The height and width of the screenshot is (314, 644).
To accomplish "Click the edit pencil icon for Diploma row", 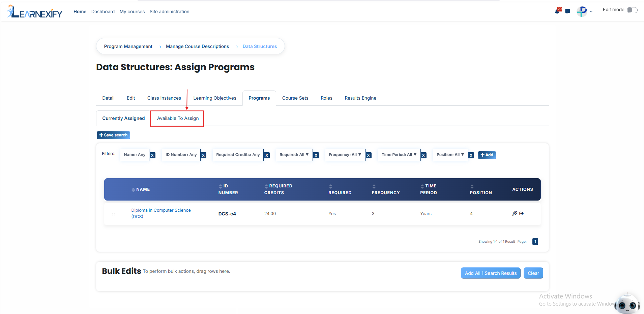I will point(515,213).
